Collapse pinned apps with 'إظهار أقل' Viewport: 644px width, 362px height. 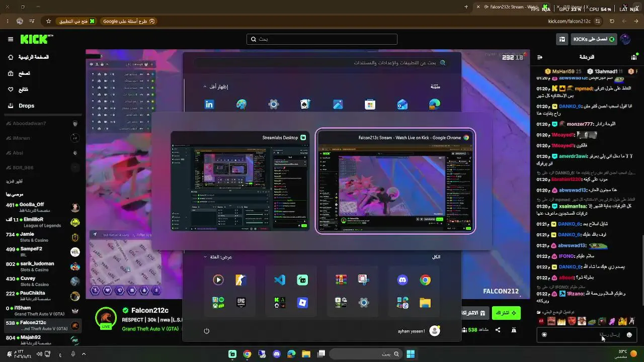[215, 86]
